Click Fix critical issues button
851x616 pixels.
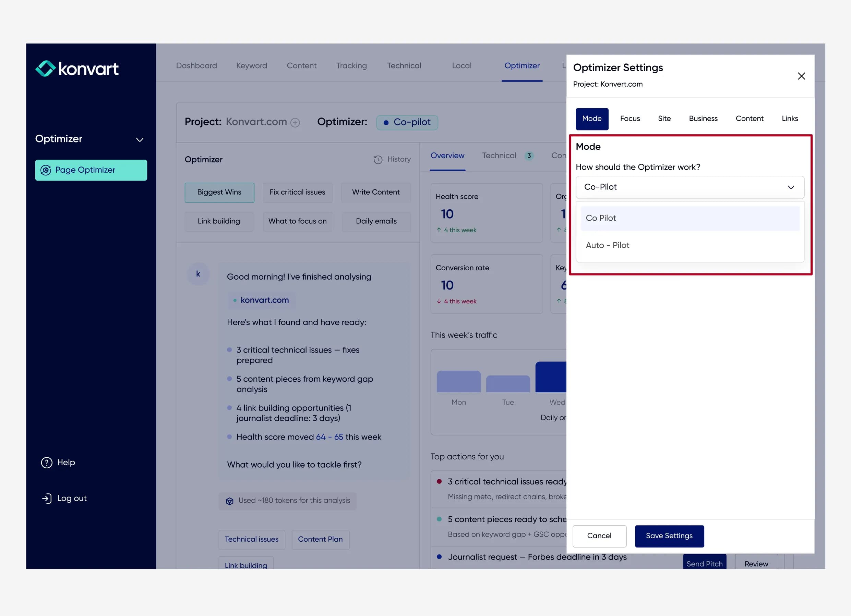pos(297,193)
